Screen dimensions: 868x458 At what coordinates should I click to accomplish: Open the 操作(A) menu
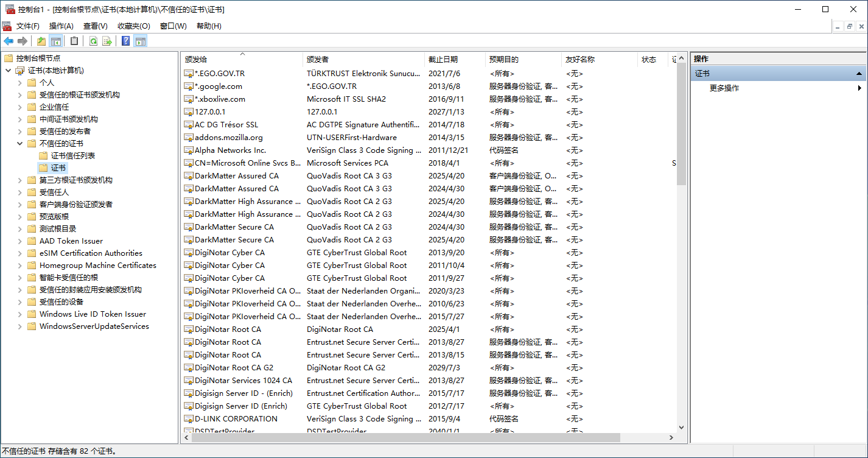pos(61,26)
